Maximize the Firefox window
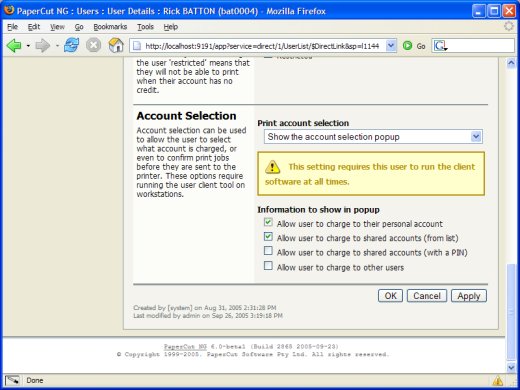The image size is (520, 390). coord(494,11)
